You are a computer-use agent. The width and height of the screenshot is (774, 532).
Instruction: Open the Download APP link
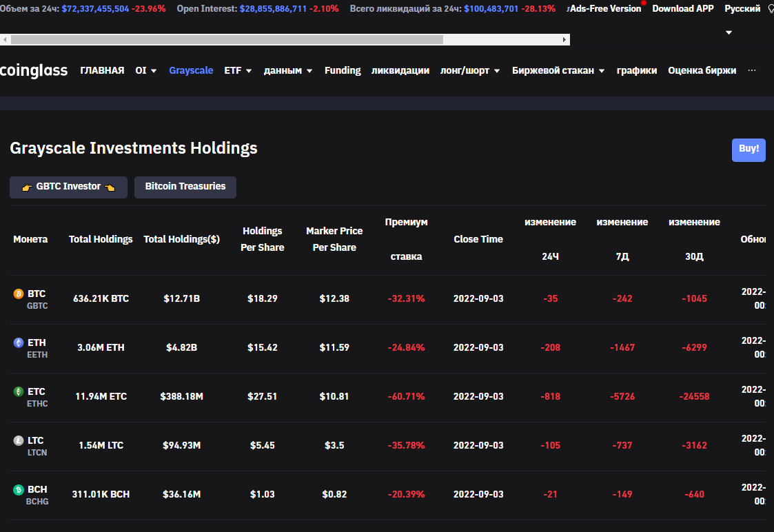[x=683, y=9]
